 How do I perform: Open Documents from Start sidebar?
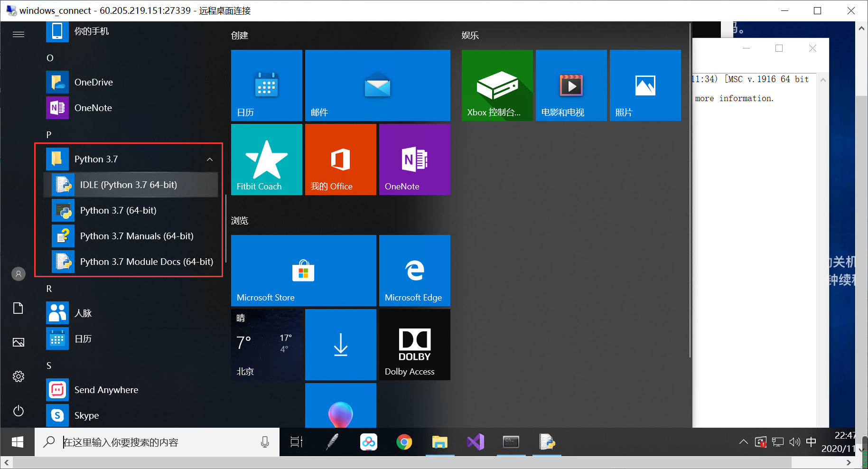click(x=19, y=308)
